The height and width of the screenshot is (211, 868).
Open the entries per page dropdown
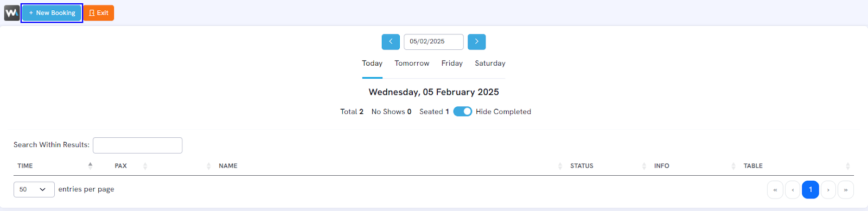(34, 189)
